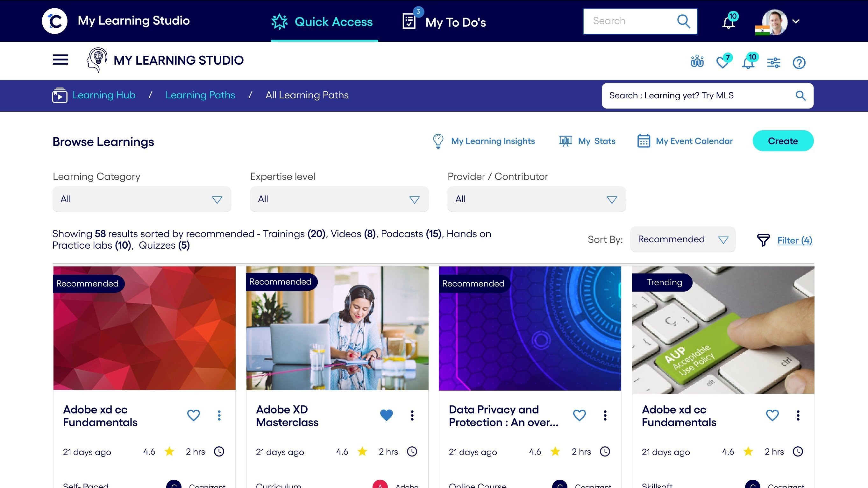The height and width of the screenshot is (488, 868).
Task: Open the help question mark icon
Action: pos(799,63)
